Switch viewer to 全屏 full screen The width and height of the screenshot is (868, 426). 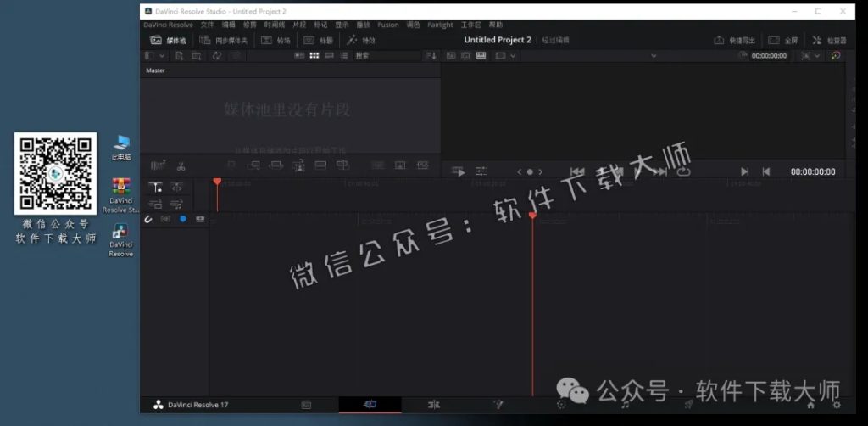click(782, 41)
